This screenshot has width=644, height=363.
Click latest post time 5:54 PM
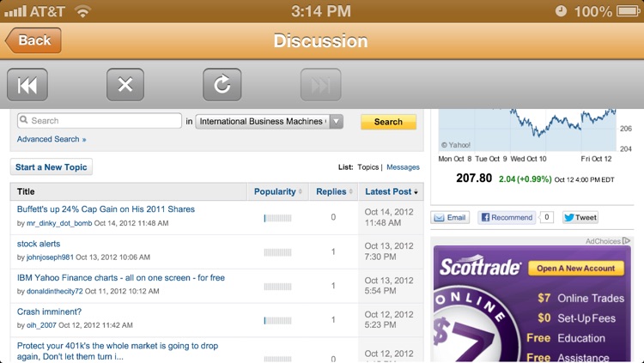pyautogui.click(x=380, y=291)
